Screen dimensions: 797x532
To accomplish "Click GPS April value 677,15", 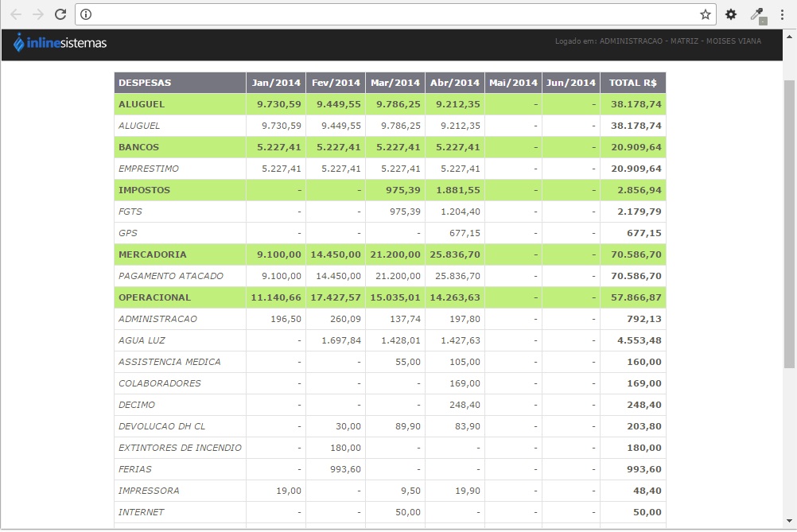I will click(x=465, y=233).
